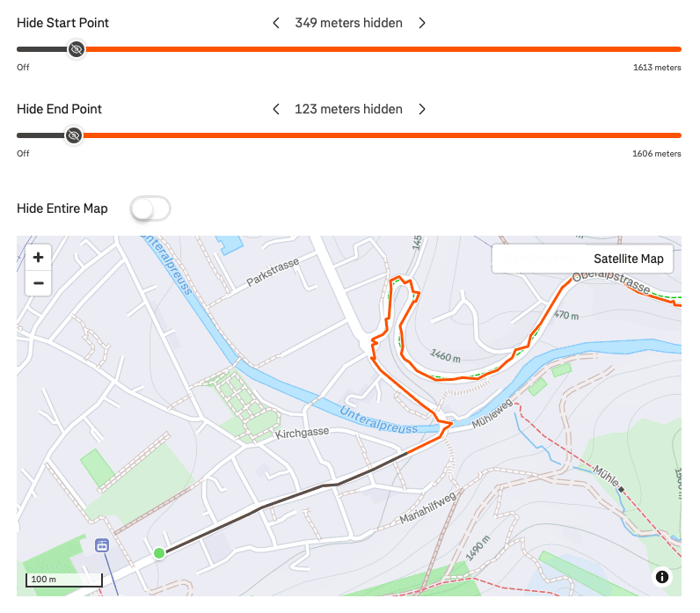This screenshot has height=613, width=700.
Task: Decrease hidden start distance with left chevron
Action: 276,23
